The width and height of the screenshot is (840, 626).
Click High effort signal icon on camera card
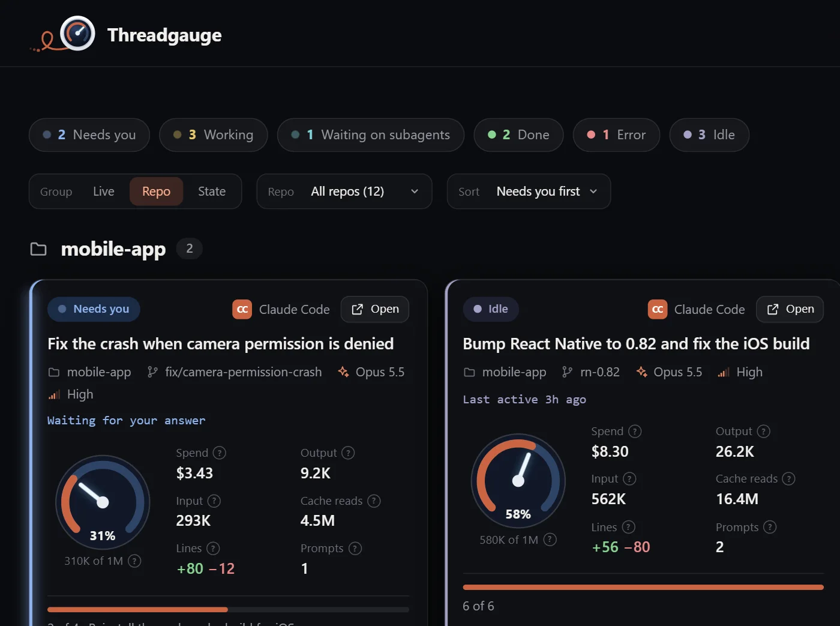point(54,394)
